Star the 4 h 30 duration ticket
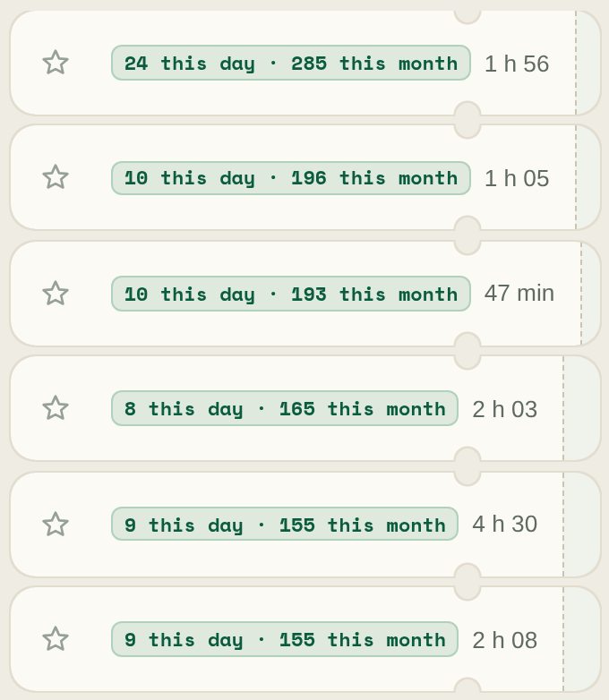The width and height of the screenshot is (609, 700). click(56, 525)
